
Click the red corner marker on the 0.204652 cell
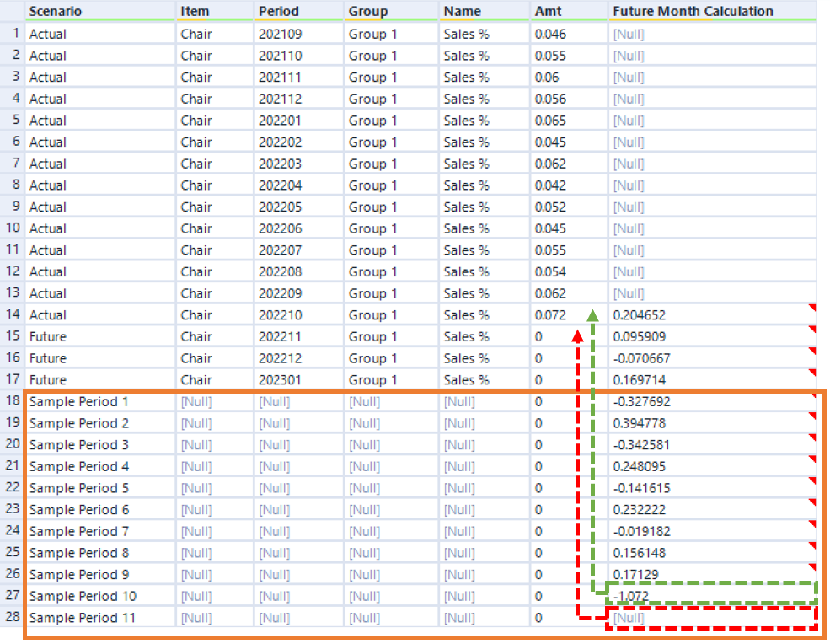811,309
